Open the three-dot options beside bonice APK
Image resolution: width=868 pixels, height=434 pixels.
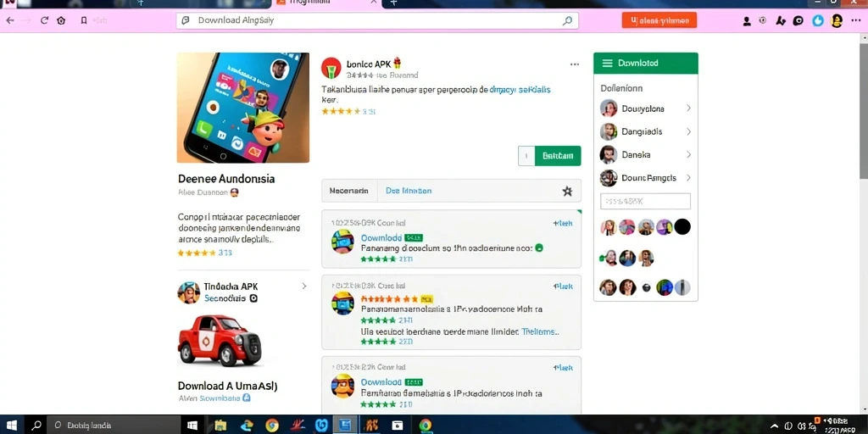tap(575, 64)
